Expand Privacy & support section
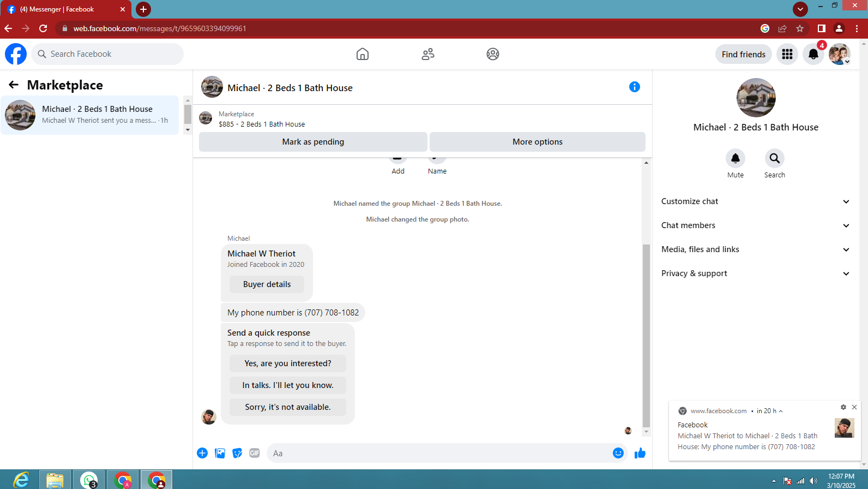This screenshot has height=489, width=868. click(x=756, y=273)
